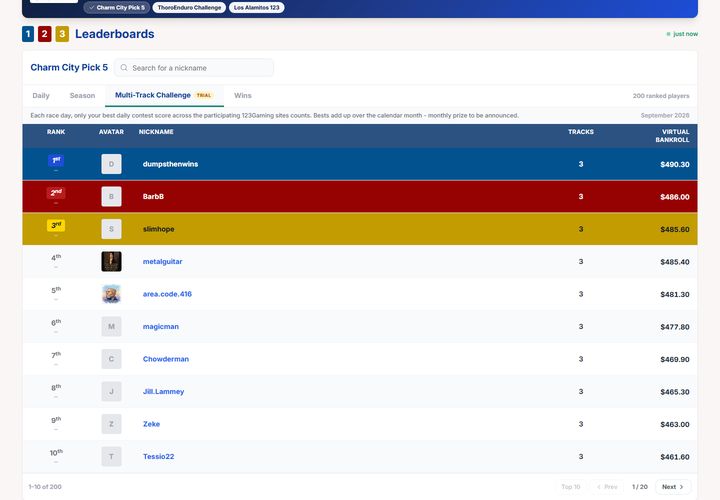
Task: Go to the Next page
Action: pos(673,487)
